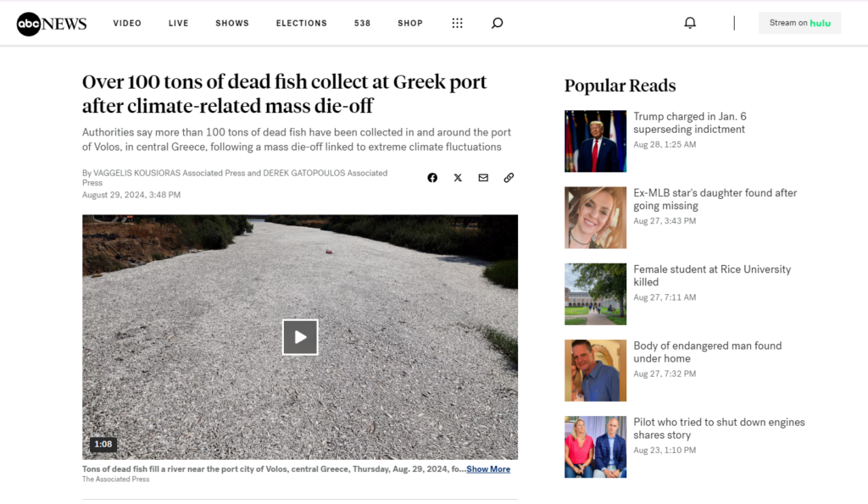Screen dimensions: 868x504
Task: Open the ABC News logo homepage
Action: 52,23
